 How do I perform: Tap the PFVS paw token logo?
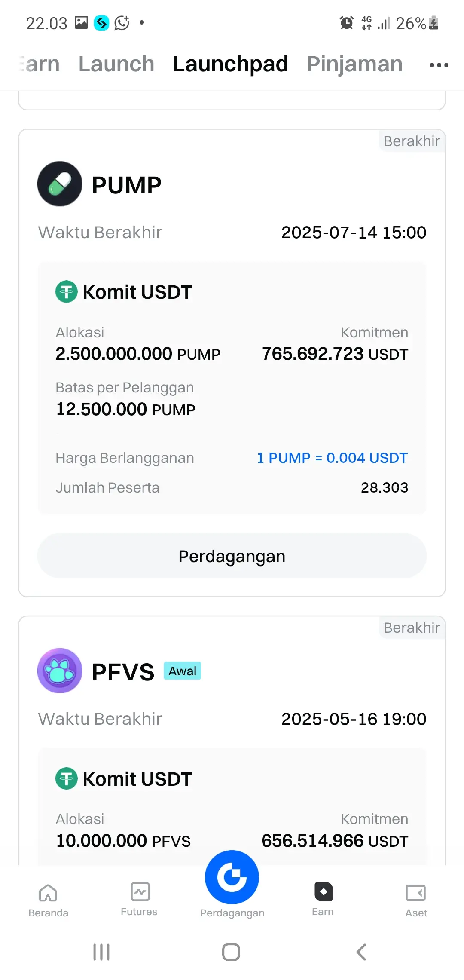60,671
